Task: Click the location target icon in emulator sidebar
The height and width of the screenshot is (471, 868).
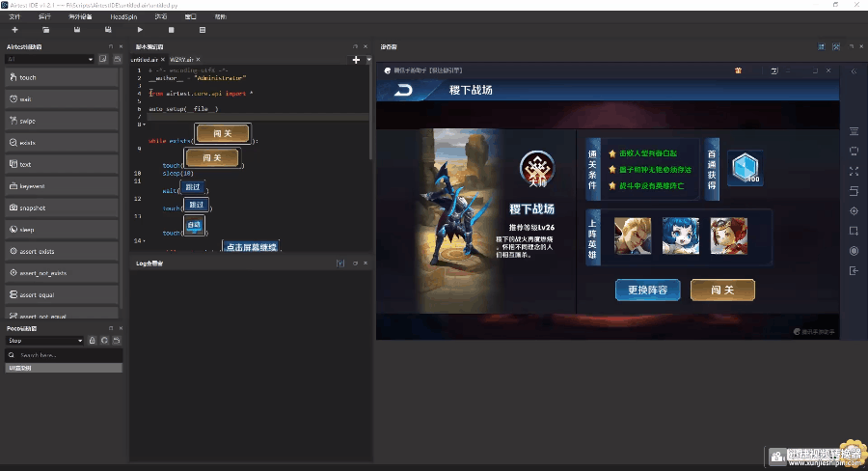Action: (854, 211)
